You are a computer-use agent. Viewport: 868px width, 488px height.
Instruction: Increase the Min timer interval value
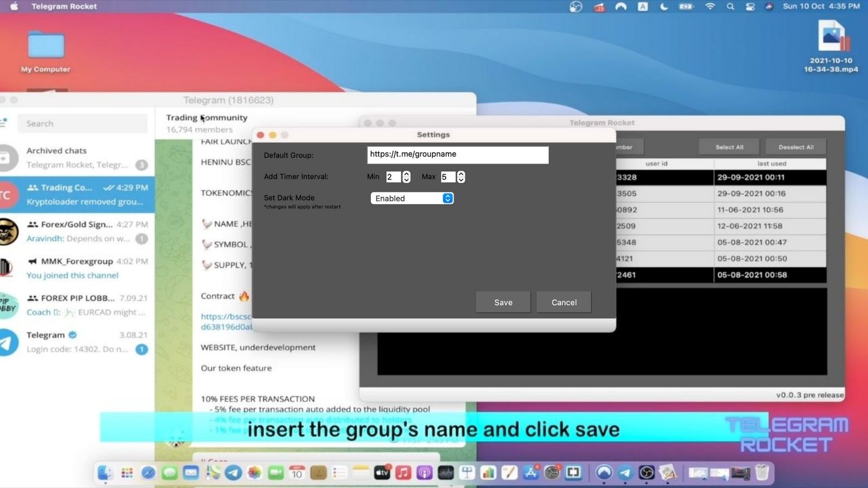pyautogui.click(x=406, y=174)
